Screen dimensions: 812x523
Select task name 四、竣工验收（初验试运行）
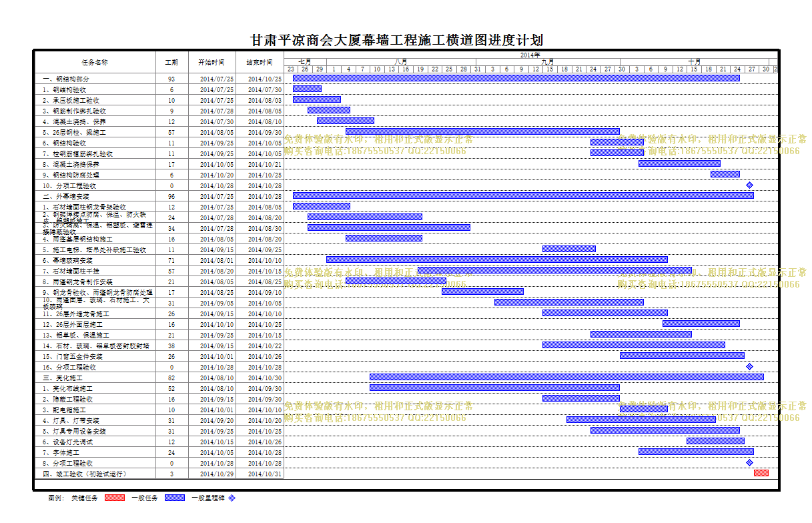pyautogui.click(x=85, y=474)
